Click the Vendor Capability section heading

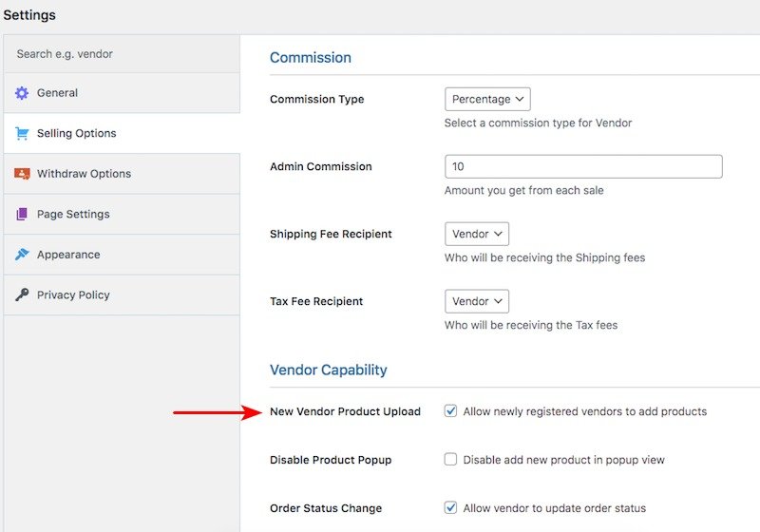(329, 370)
